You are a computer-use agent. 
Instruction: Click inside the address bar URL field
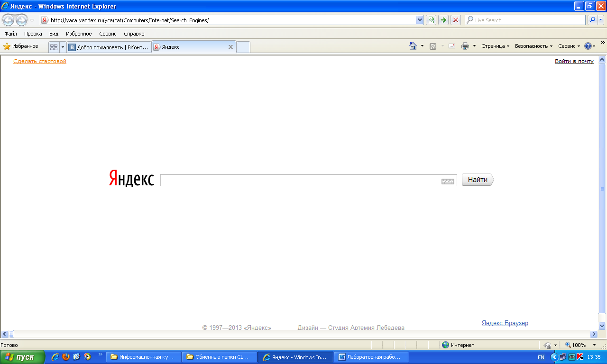point(232,20)
